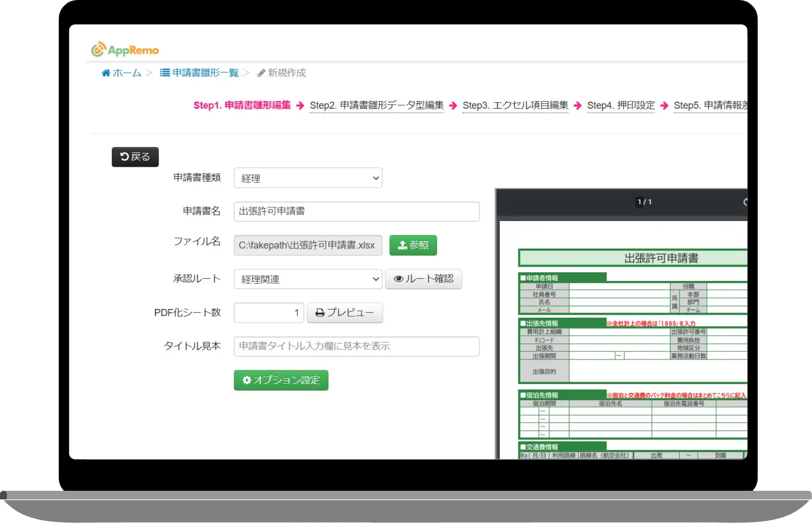Click the 宿泊先情報 section header in preview

(563, 395)
